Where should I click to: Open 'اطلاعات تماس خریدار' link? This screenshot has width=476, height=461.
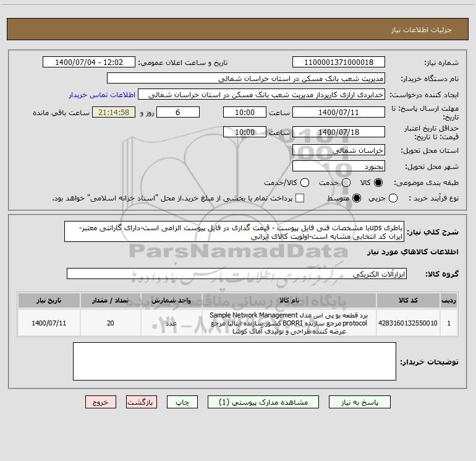[x=102, y=95]
